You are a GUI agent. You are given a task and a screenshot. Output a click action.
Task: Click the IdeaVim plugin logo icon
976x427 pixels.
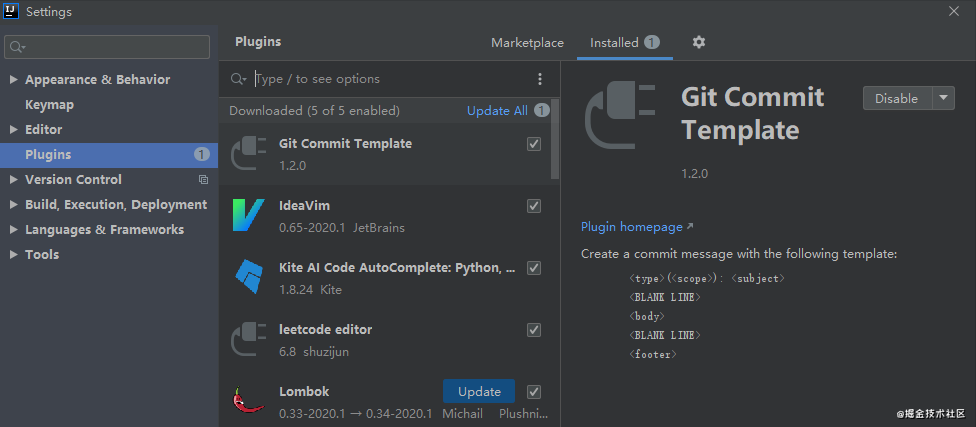[248, 215]
